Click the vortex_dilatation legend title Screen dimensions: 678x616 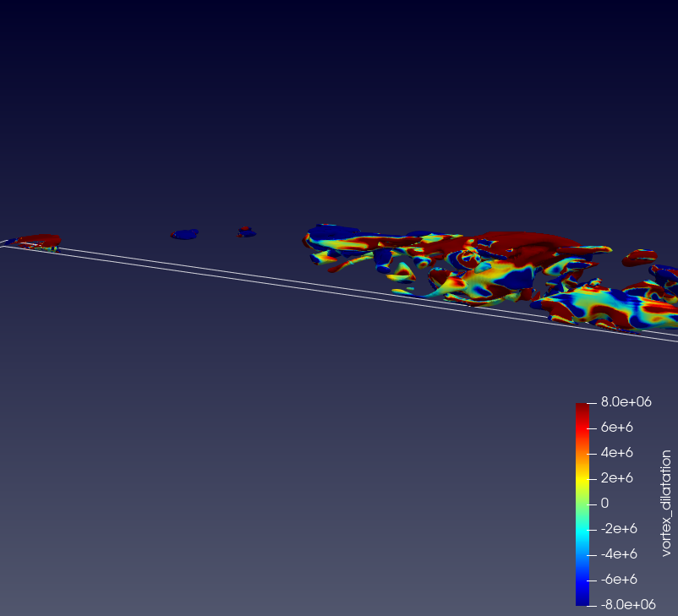point(666,503)
